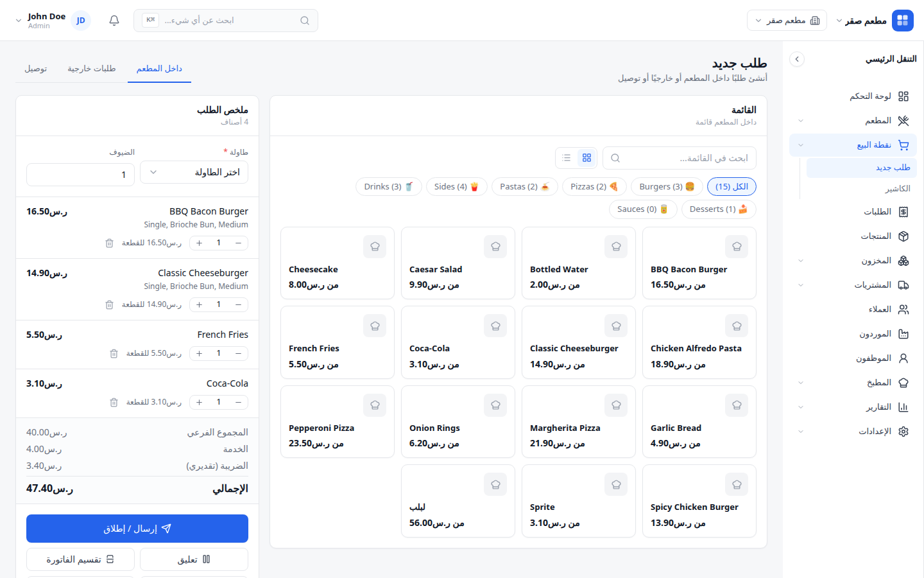This screenshot has height=578, width=924.
Task: Increase BBQ Bacon Burger quantity
Action: pyautogui.click(x=200, y=243)
